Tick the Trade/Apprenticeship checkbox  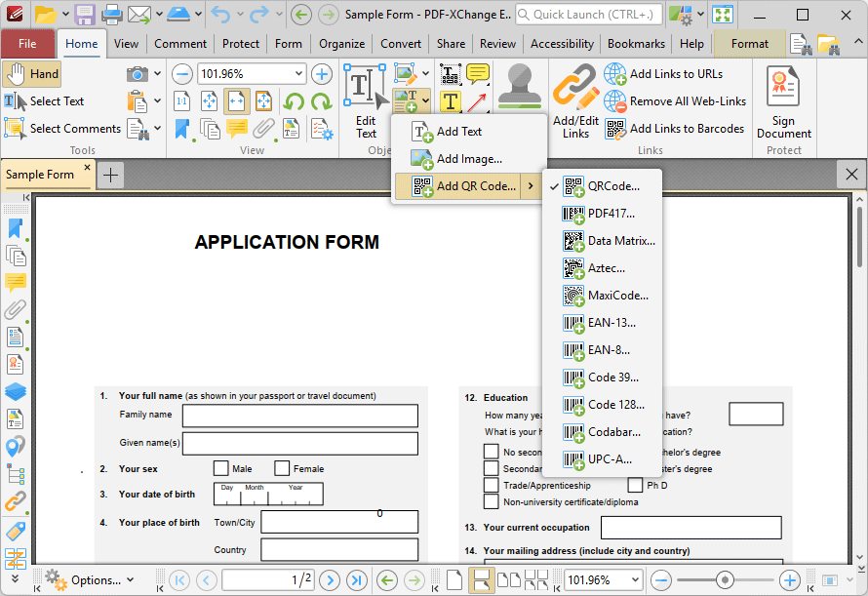point(491,485)
